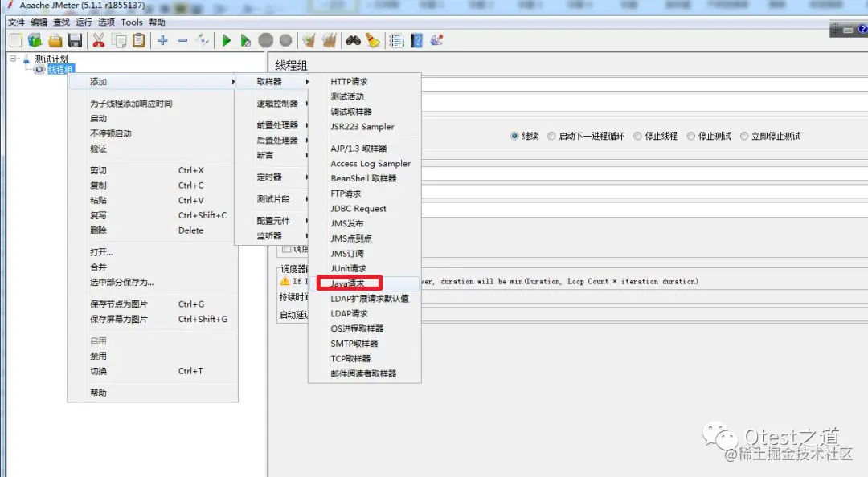Collapse the 测试计划 tree node

click(x=13, y=58)
